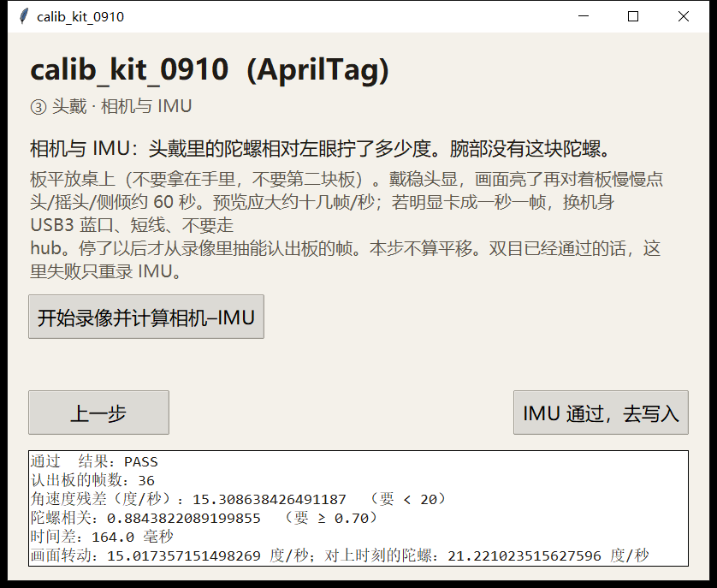Click the 画面转动 degrees-per-second log line
The height and width of the screenshot is (588, 717).
(x=340, y=555)
